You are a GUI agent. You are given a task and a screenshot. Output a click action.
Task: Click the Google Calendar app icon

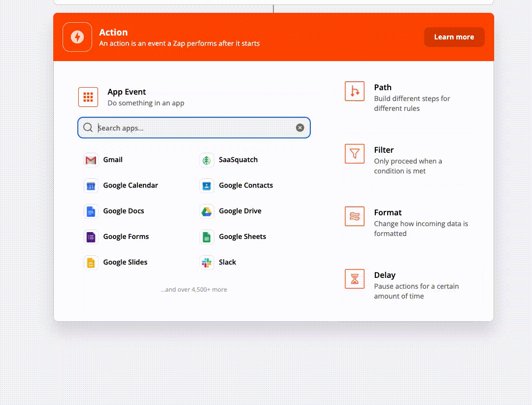coord(91,185)
